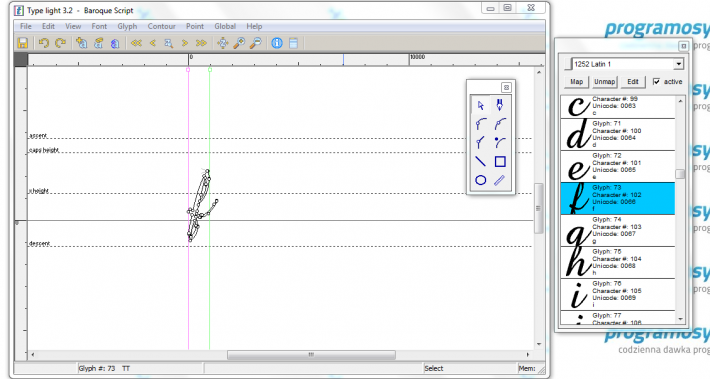
Task: Select the corner point tool under the arrow
Action: [481, 124]
